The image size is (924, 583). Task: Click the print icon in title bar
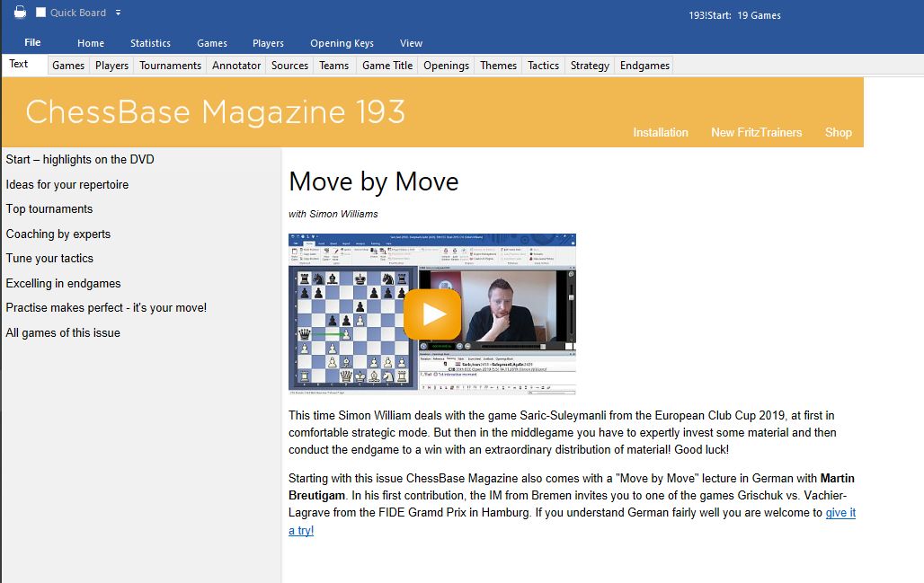[x=20, y=12]
